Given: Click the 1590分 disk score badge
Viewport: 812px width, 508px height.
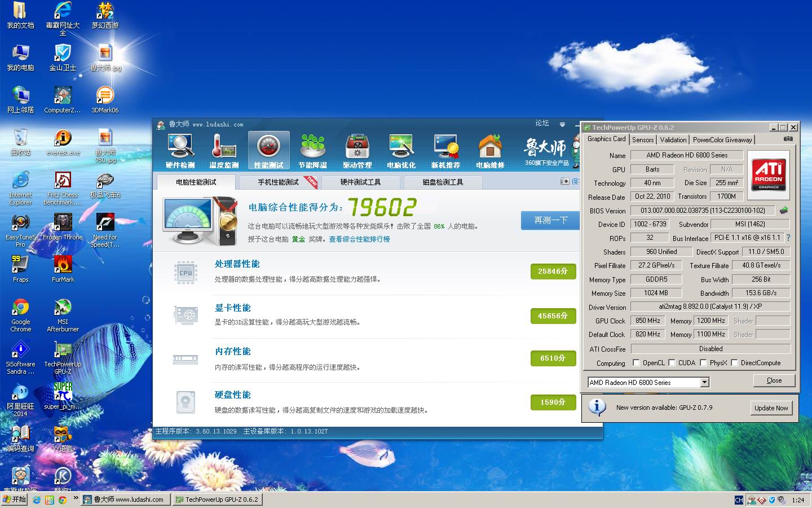Looking at the screenshot, I should (553, 402).
